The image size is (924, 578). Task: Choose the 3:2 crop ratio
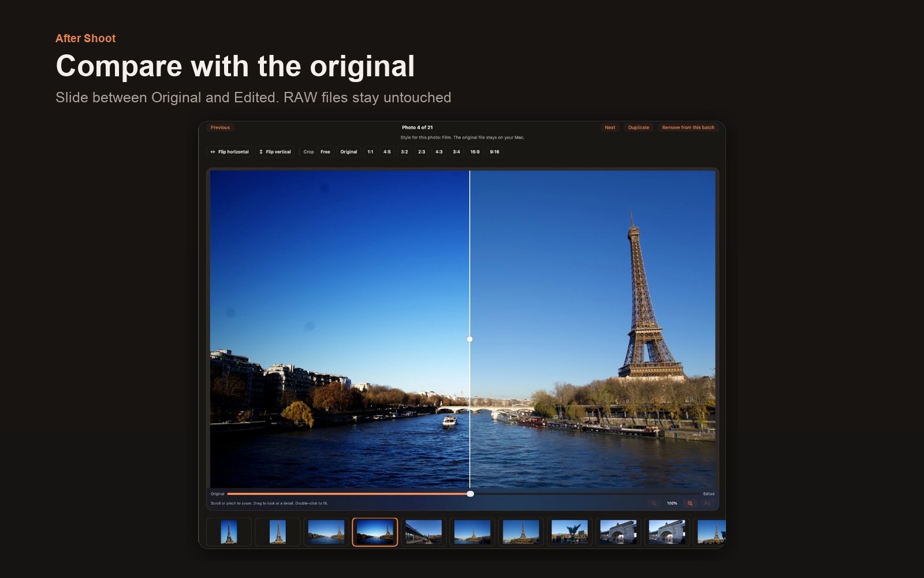(404, 152)
